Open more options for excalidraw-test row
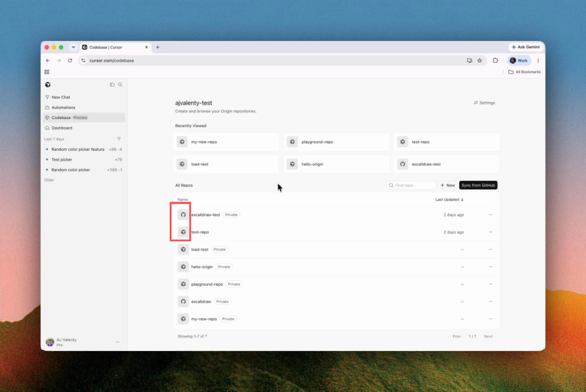 (x=491, y=215)
